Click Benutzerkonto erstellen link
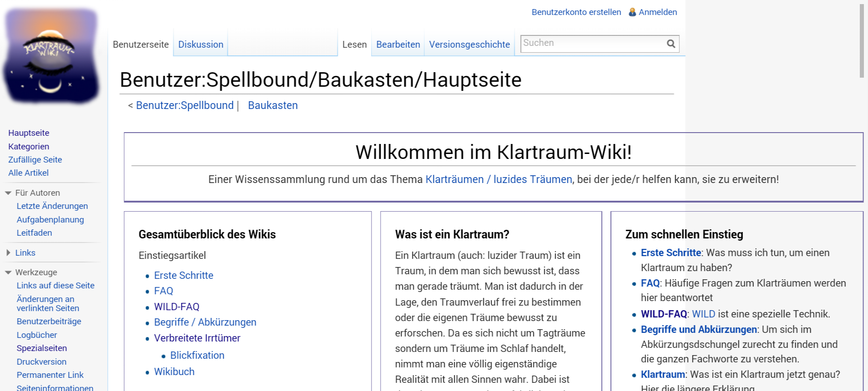This screenshot has width=868, height=391. click(576, 12)
